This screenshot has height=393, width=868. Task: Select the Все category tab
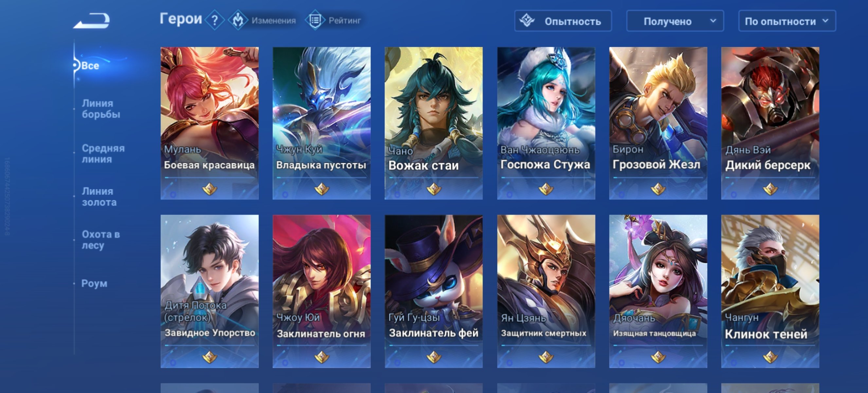[x=90, y=65]
